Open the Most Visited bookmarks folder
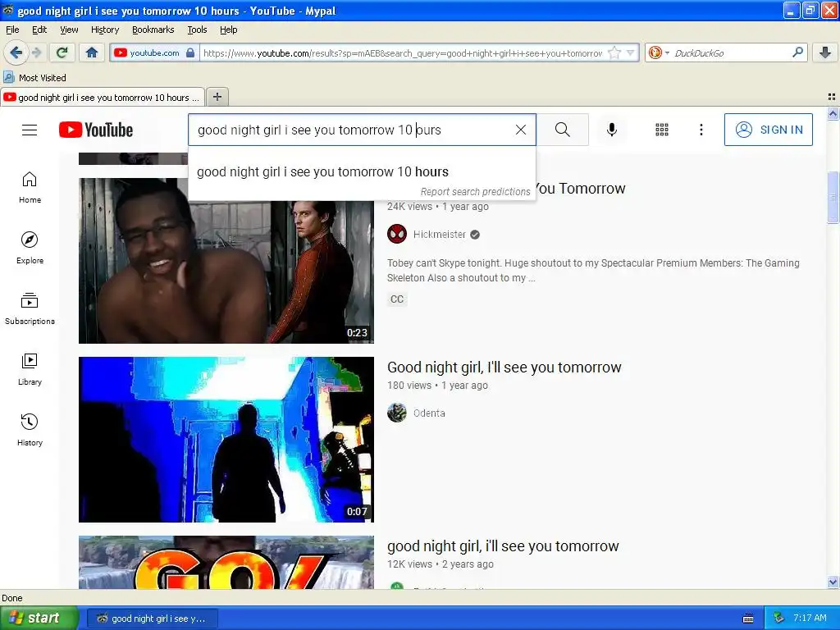The height and width of the screenshot is (630, 840). pyautogui.click(x=34, y=78)
